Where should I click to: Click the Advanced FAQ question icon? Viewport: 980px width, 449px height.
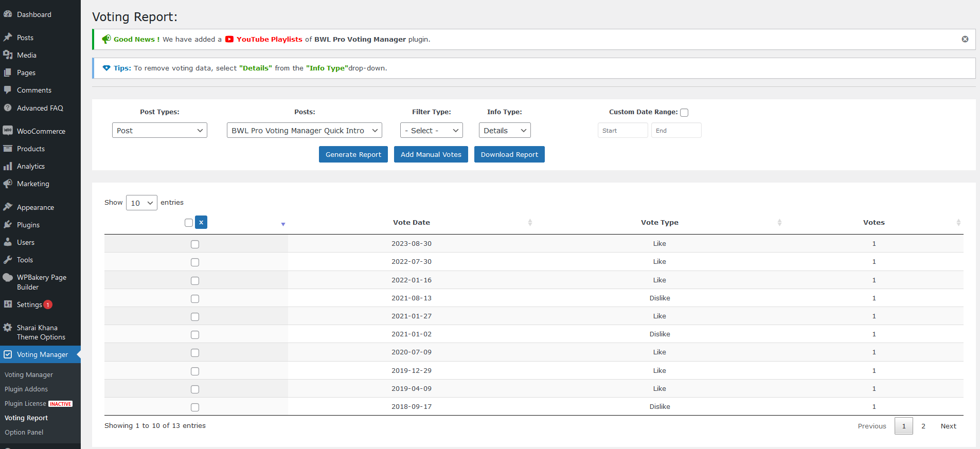[8, 108]
